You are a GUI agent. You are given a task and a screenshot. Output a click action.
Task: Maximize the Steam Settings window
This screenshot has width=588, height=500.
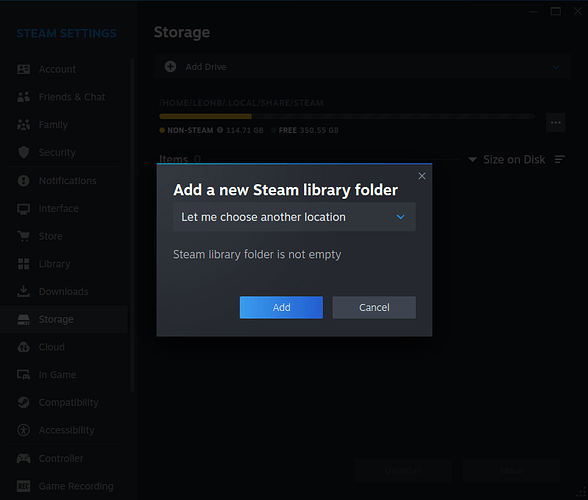[556, 11]
